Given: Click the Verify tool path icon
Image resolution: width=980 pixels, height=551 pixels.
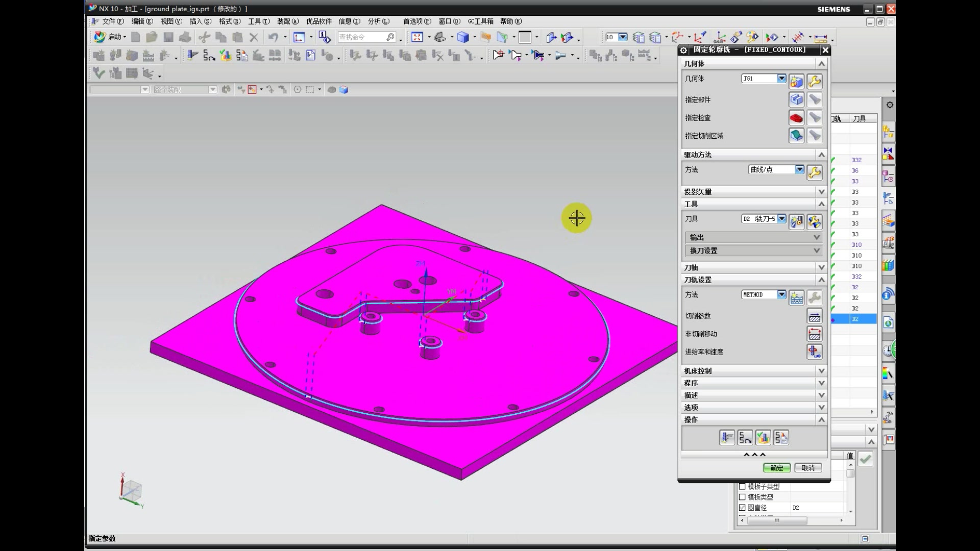Looking at the screenshot, I should [763, 438].
